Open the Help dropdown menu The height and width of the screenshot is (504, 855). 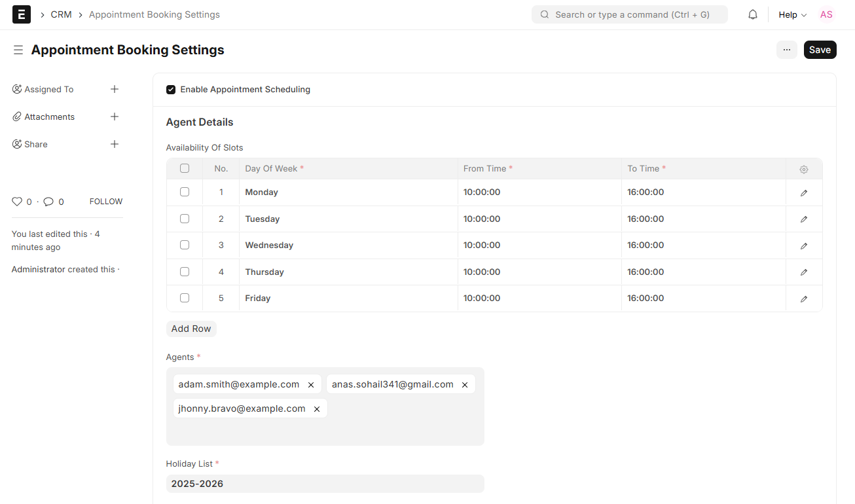pos(792,14)
